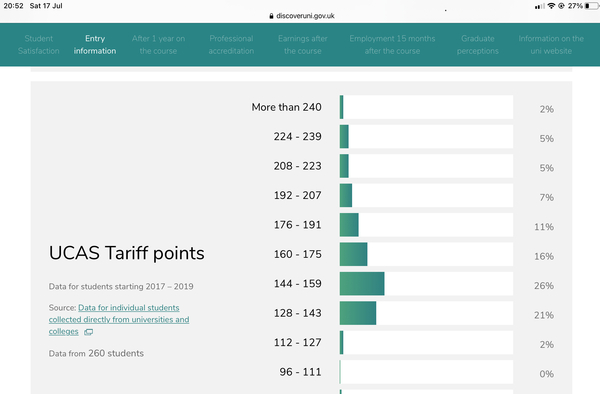Click the 11% bar for 176 - 191
Viewport: 600px width, 394px height.
pos(349,225)
